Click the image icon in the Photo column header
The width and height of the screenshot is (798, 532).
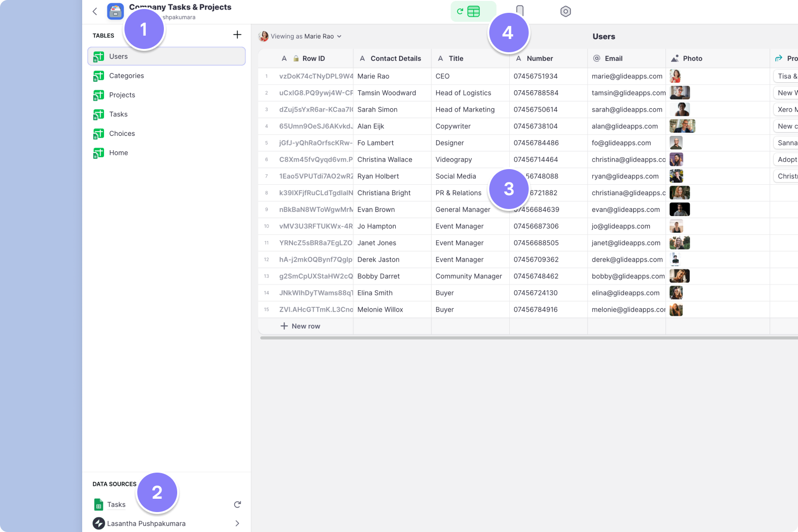[675, 58]
